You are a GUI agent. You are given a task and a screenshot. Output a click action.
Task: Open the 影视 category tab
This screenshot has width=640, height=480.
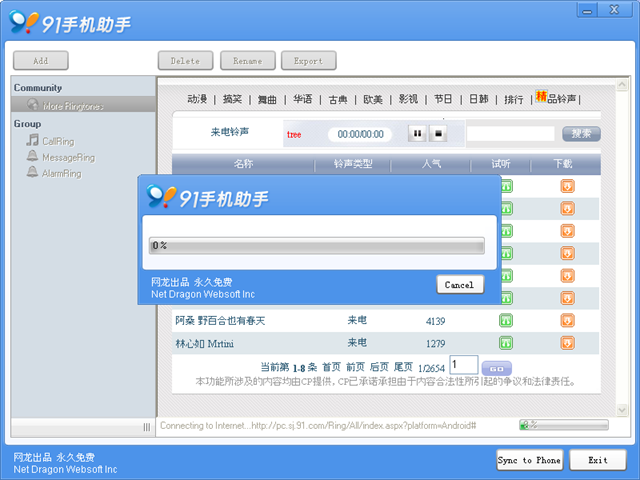click(x=408, y=99)
